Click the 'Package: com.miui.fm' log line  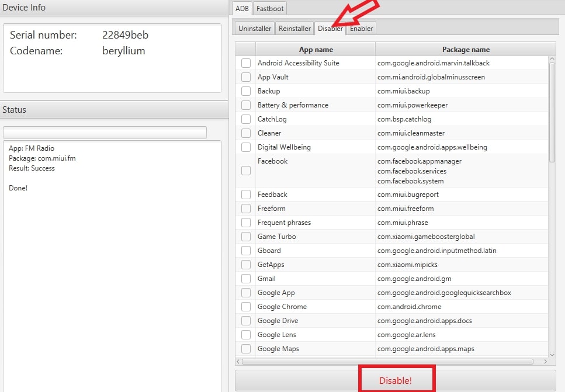click(42, 158)
